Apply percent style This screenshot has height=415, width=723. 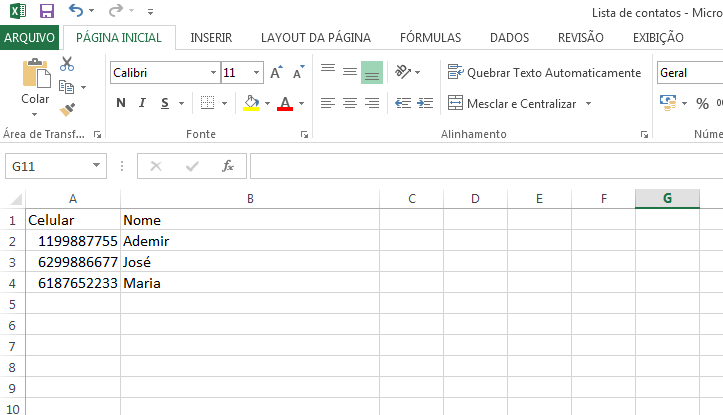tap(702, 103)
